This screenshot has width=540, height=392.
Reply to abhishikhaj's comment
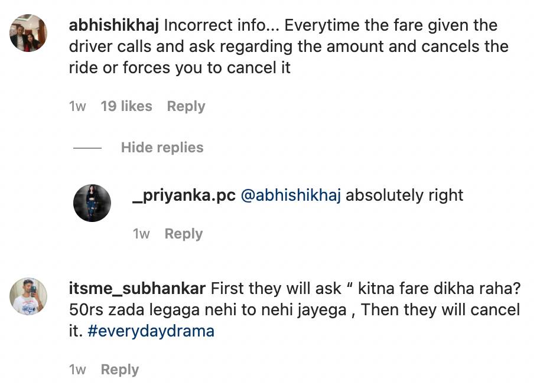(x=186, y=106)
